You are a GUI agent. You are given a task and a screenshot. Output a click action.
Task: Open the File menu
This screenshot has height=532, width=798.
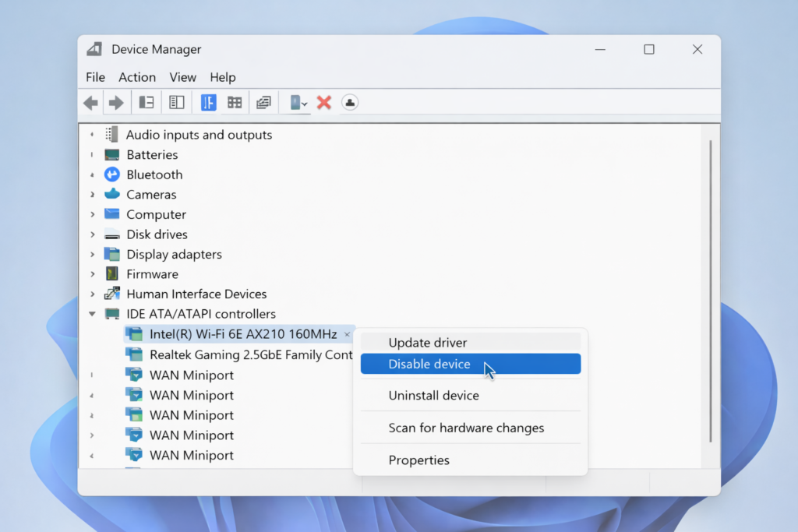click(x=95, y=77)
